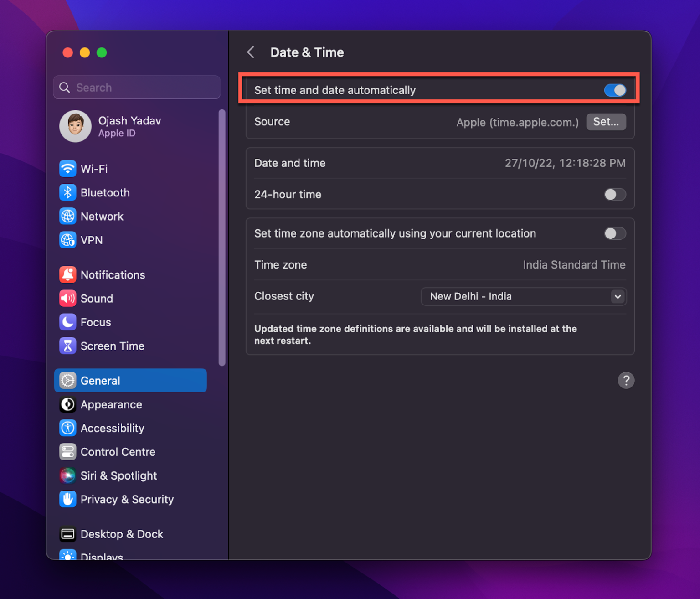Open Siri & Spotlight settings
The image size is (700, 599).
[x=118, y=475]
